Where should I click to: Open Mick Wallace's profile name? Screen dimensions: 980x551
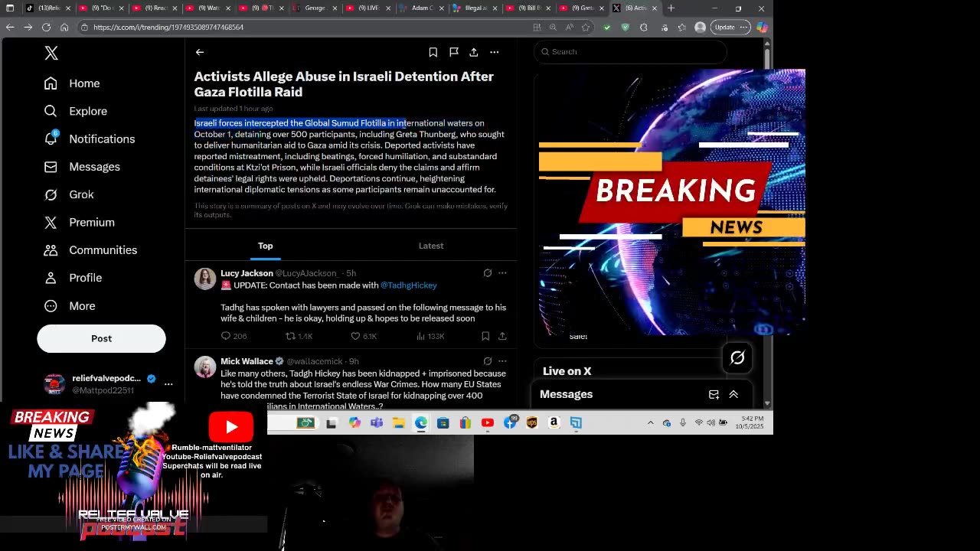pos(247,361)
